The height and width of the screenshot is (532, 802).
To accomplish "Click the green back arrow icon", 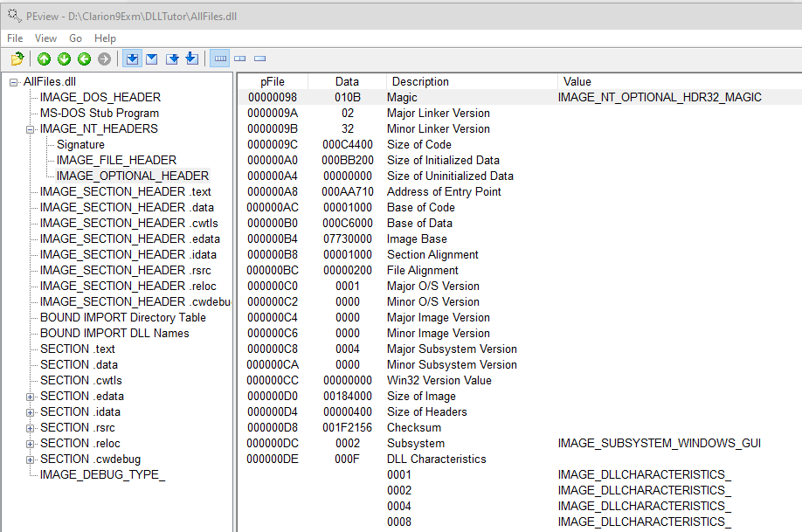I will point(84,59).
